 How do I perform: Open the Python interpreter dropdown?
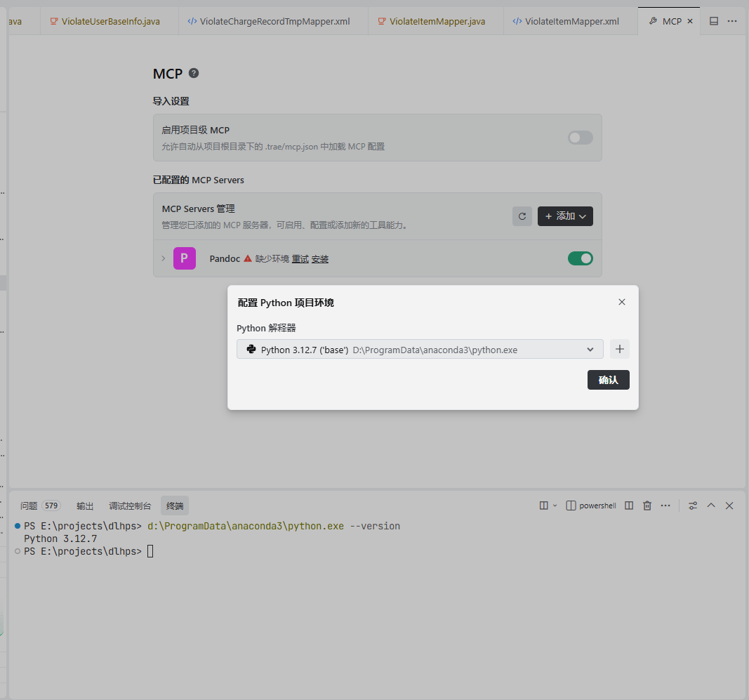coord(420,349)
